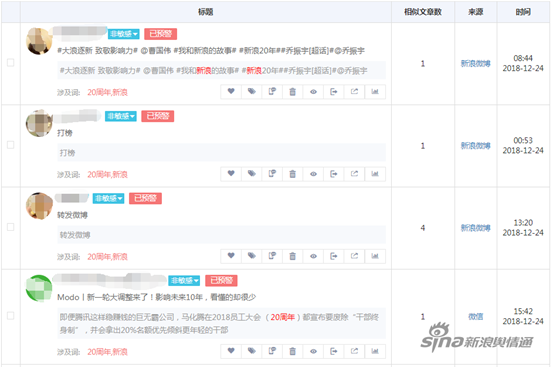Click the tag icon in the 转发微博 row
This screenshot has height=367, width=553.
coord(251,256)
